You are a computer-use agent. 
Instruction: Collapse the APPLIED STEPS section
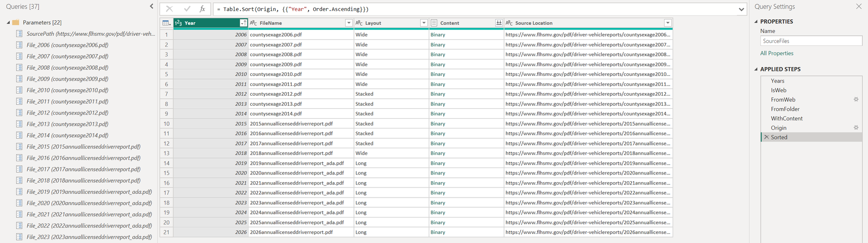(x=756, y=69)
